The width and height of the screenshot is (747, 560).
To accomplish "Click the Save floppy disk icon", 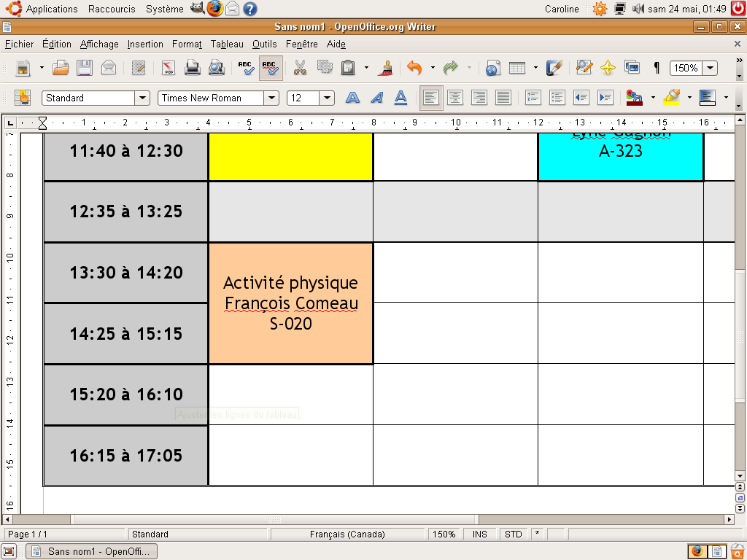I will [85, 69].
